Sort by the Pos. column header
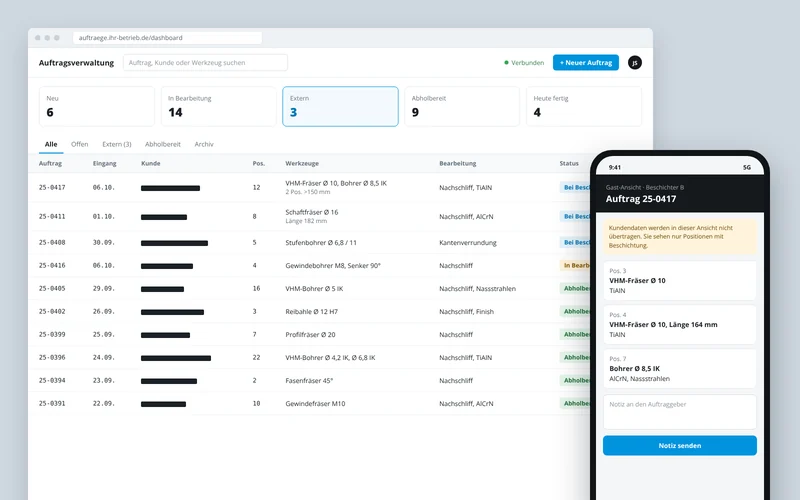800x500 pixels. pos(259,163)
